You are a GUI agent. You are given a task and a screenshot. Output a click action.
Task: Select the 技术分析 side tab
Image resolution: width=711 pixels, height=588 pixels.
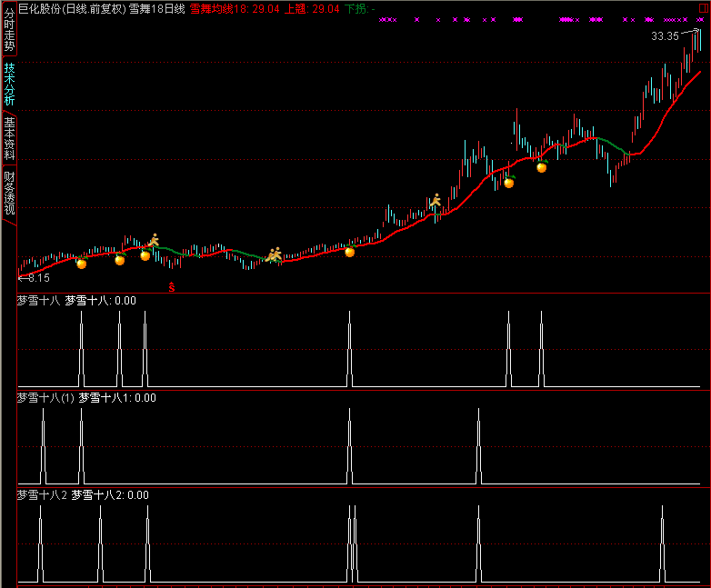8,85
